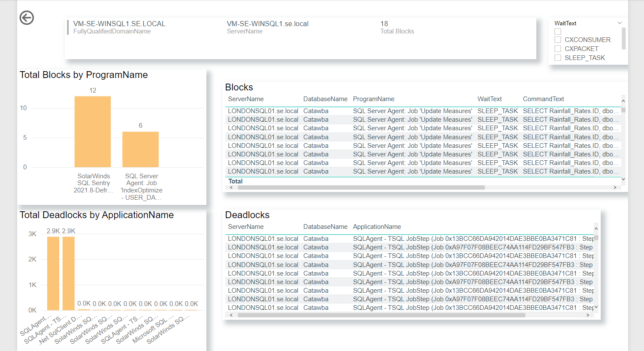This screenshot has width=644, height=351.
Task: Click Deadlocks table scroll right arrow
Action: 587,315
